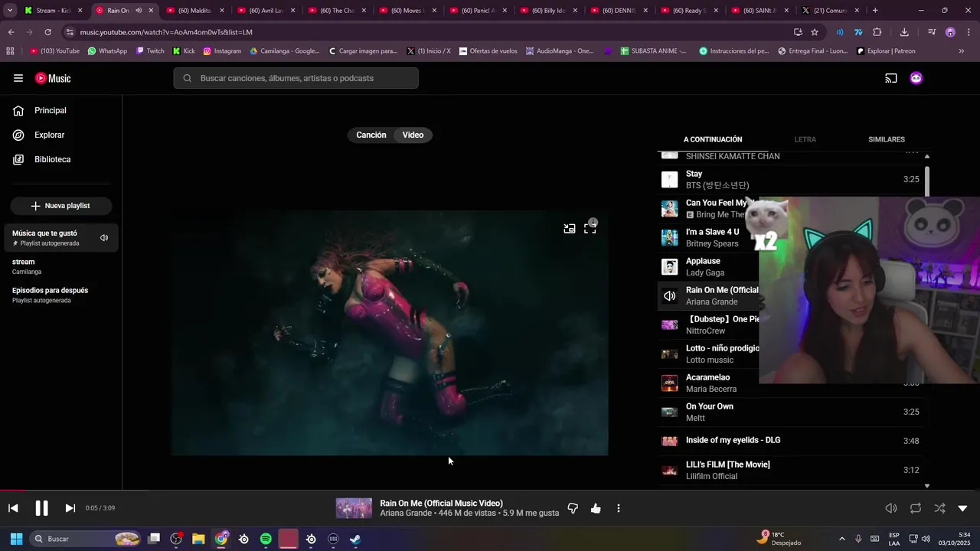
Task: Reload the browser page
Action: tap(47, 32)
